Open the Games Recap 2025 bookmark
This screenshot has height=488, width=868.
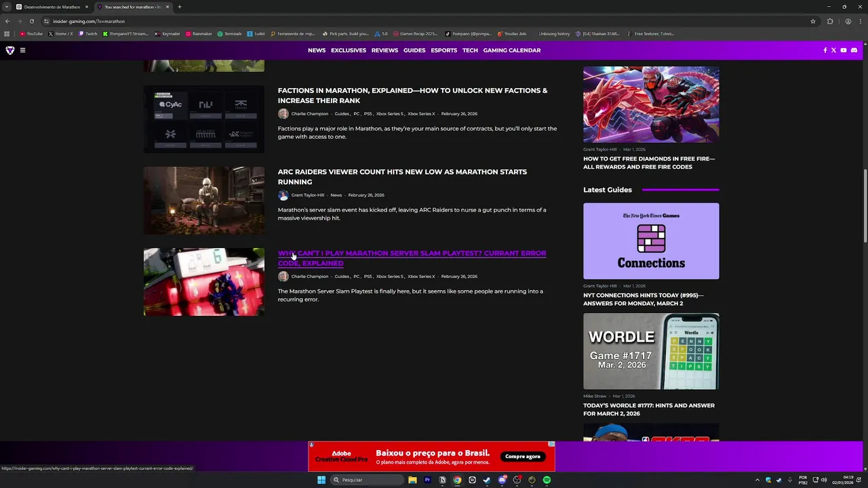click(415, 34)
